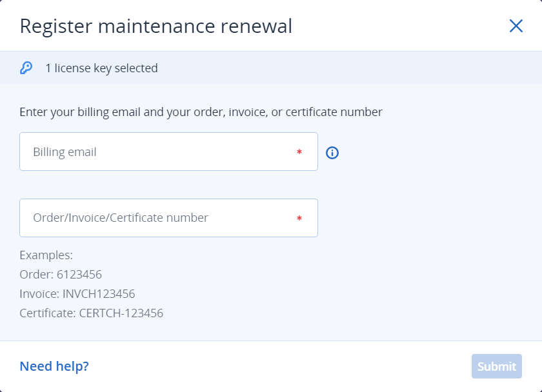Viewport: 542px width, 392px height.
Task: Open the Need help? link
Action: click(54, 366)
